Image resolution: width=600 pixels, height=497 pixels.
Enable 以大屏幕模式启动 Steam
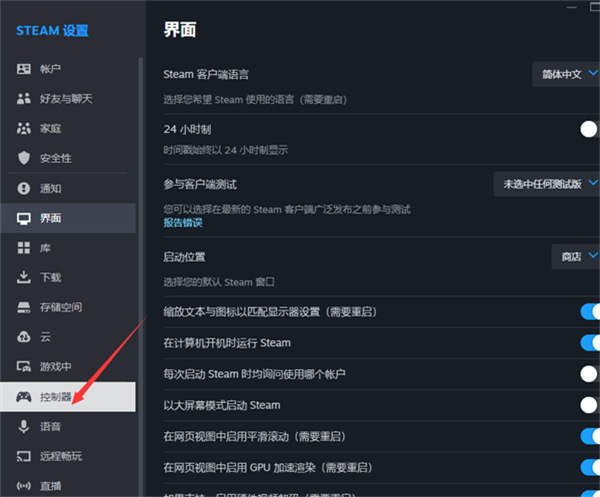(590, 405)
